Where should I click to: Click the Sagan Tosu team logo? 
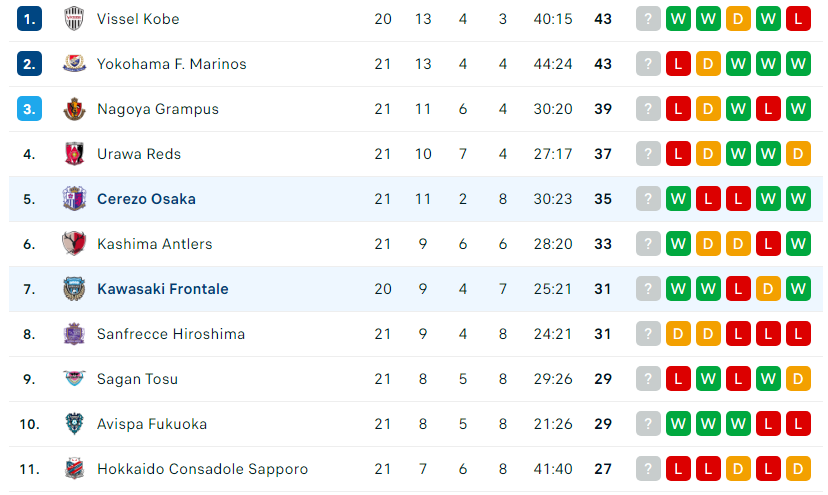pos(74,378)
